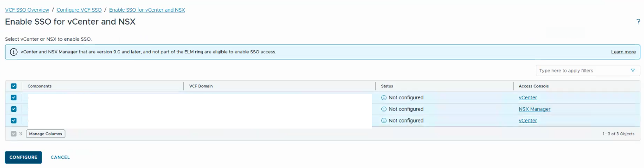Click the CANCEL button
The height and width of the screenshot is (168, 644).
coord(60,157)
